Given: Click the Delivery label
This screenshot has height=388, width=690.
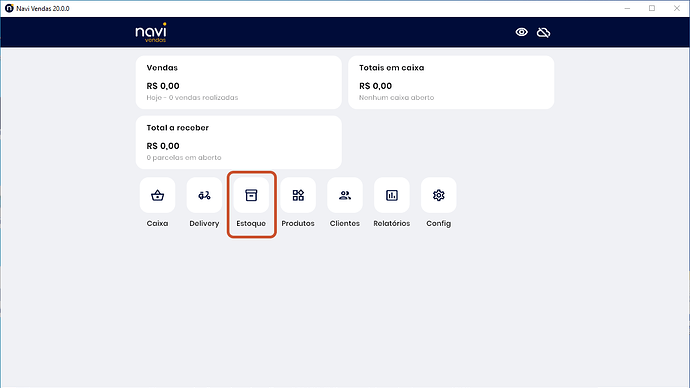Looking at the screenshot, I should (204, 223).
